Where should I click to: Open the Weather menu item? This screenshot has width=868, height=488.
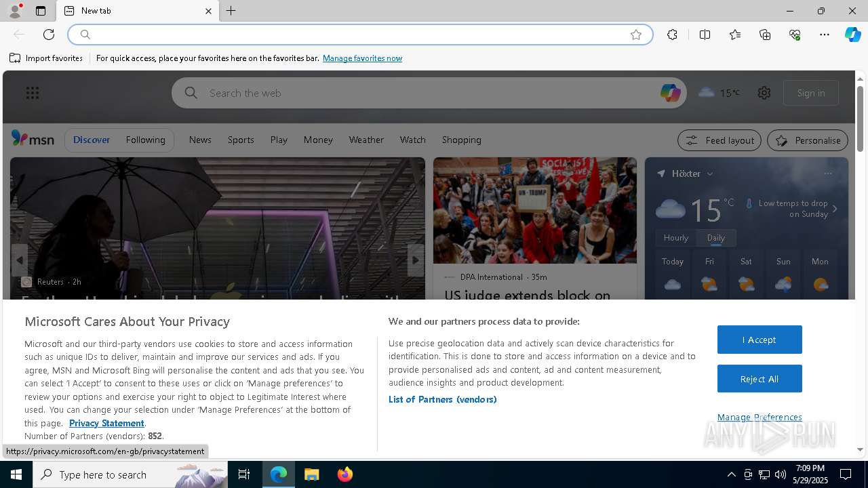(x=366, y=140)
